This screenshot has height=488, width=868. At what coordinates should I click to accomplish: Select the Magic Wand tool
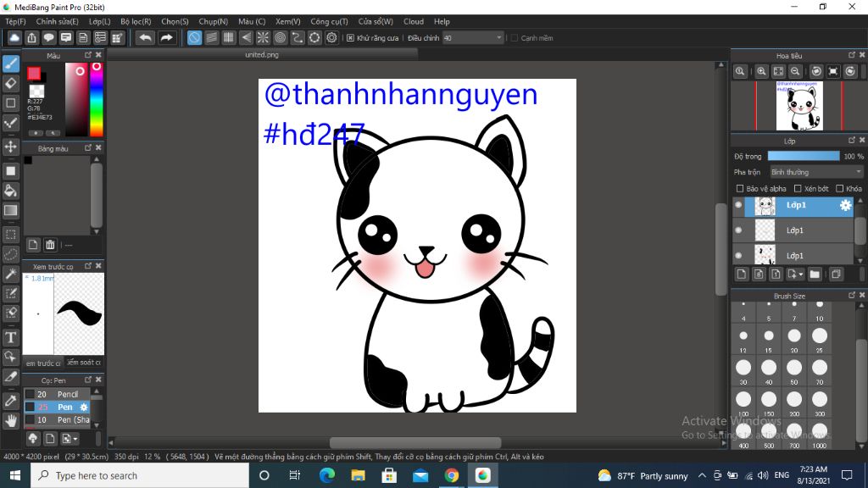tap(10, 274)
